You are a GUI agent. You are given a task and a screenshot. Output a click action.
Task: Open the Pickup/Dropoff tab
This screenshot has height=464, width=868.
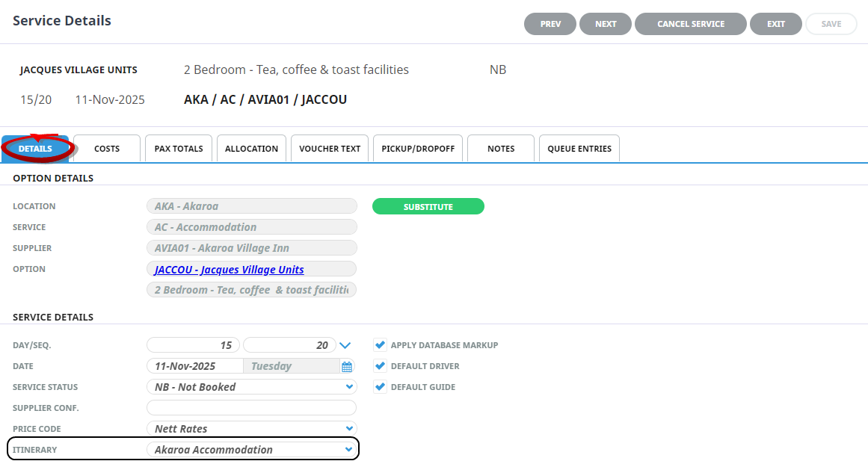(418, 148)
